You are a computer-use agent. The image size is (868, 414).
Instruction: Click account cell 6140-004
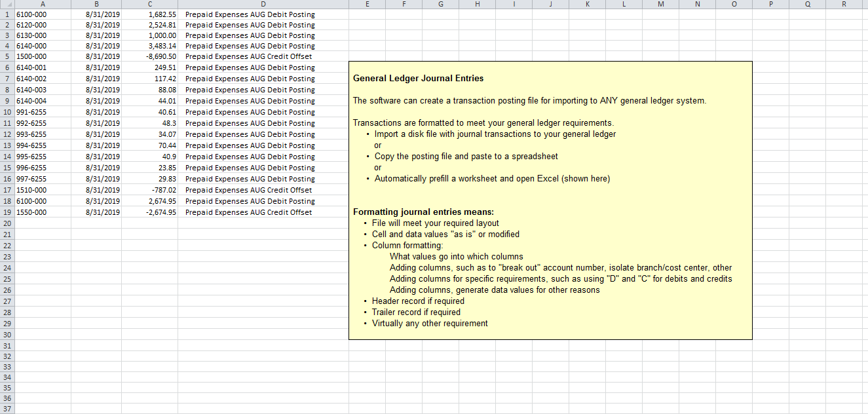pos(43,101)
